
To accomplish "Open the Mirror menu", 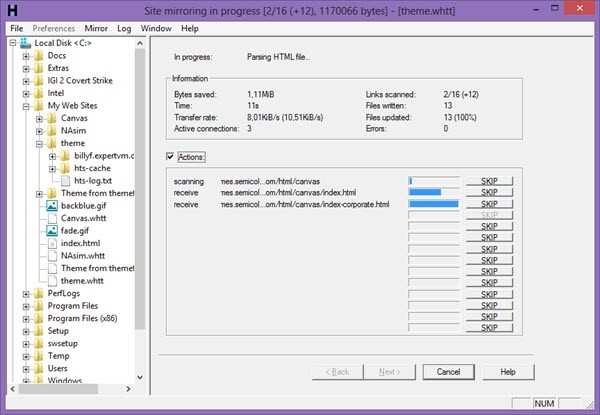I will pyautogui.click(x=96, y=28).
